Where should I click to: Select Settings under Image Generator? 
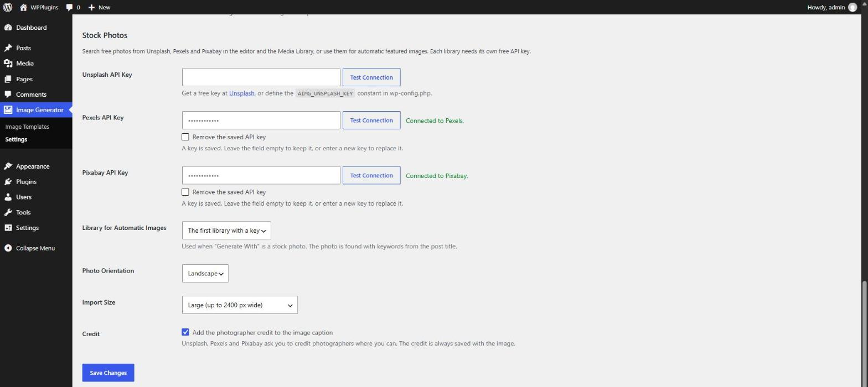16,140
